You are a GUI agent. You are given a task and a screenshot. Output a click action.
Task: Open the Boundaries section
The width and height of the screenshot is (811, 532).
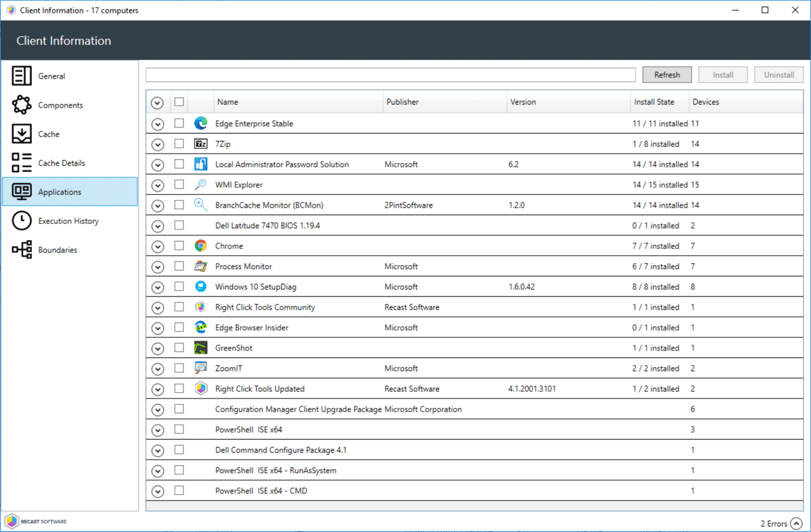point(70,250)
